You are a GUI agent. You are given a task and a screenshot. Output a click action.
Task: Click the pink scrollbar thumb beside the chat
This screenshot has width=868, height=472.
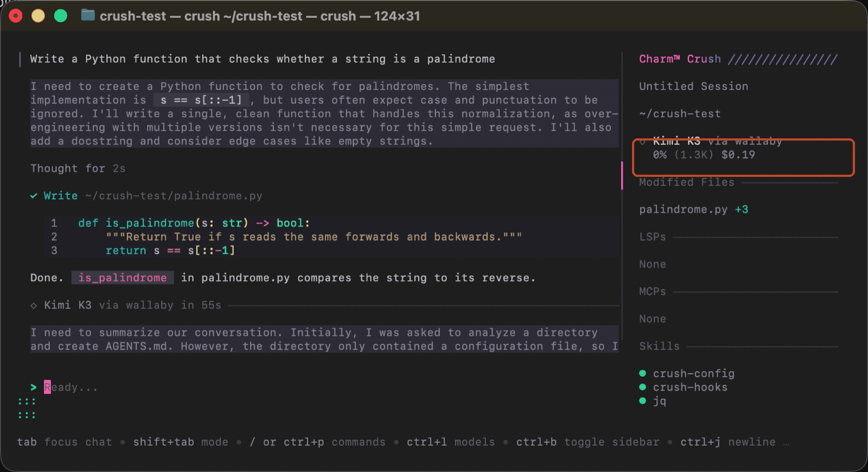[x=622, y=175]
